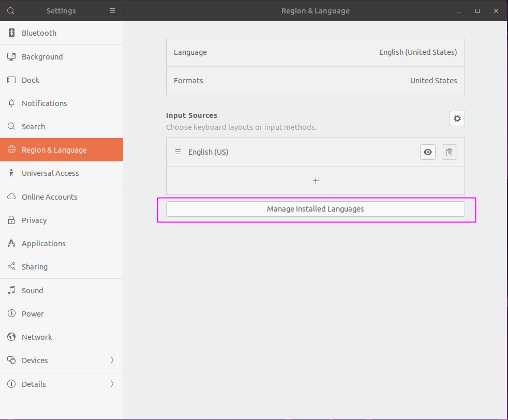Remove English (US) with trash icon
The width and height of the screenshot is (508, 420).
click(450, 152)
